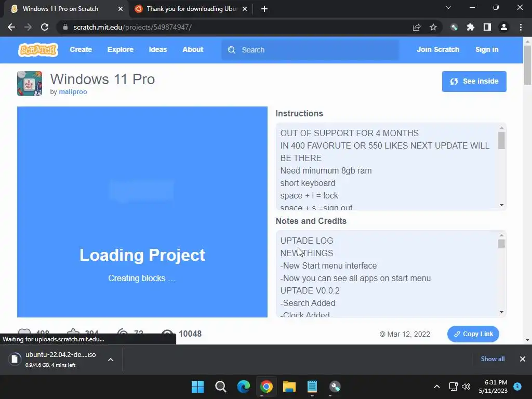Open Windows taskbar search
This screenshot has width=532, height=399.
220,387
